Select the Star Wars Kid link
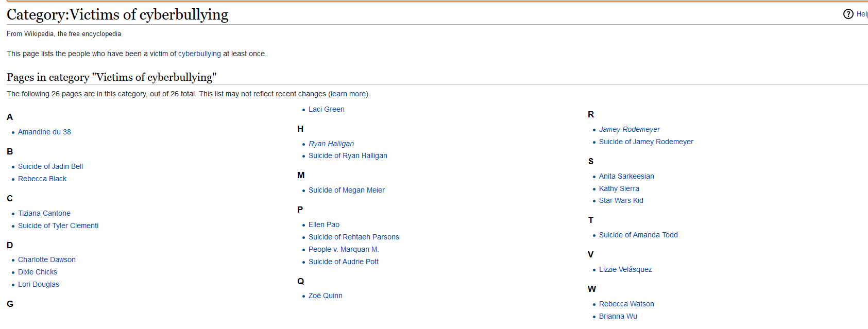868x329 pixels. 621,200
